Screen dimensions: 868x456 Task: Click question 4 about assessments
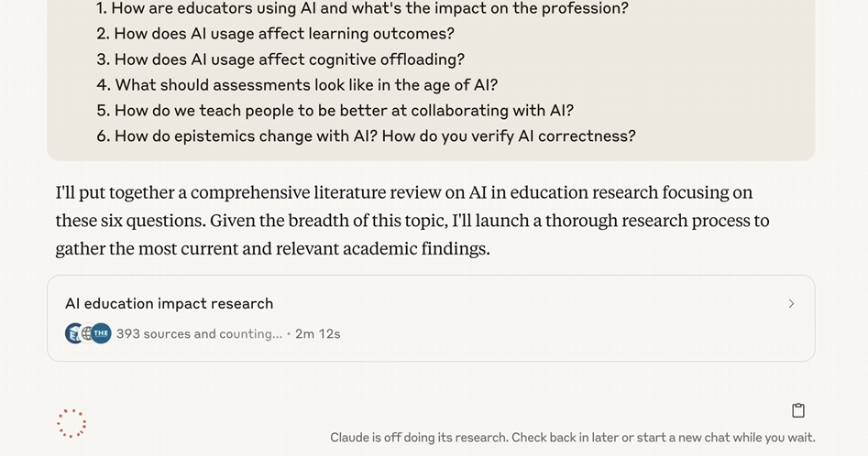(297, 84)
